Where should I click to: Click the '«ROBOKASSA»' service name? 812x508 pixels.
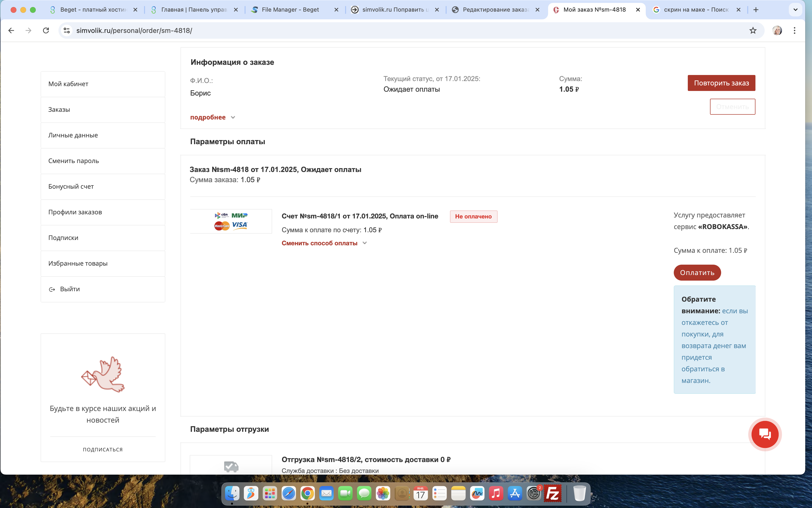tap(723, 227)
